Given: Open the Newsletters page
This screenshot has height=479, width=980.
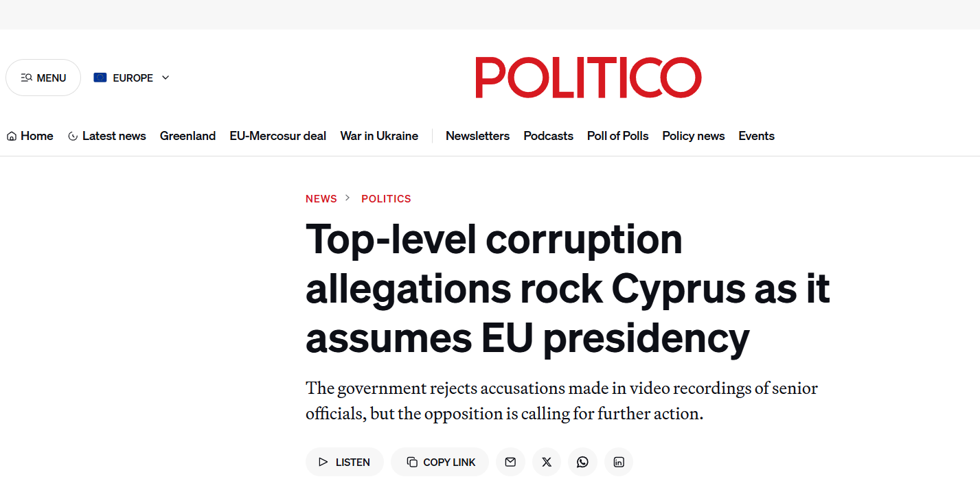Looking at the screenshot, I should click(x=477, y=136).
